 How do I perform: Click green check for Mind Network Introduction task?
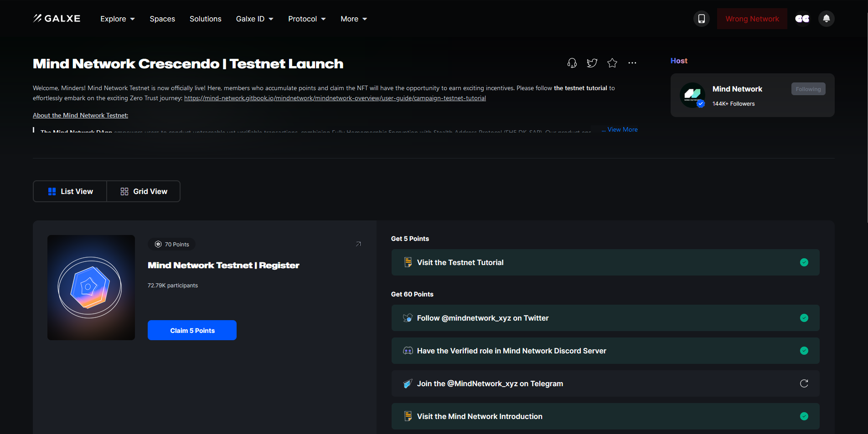(x=804, y=416)
